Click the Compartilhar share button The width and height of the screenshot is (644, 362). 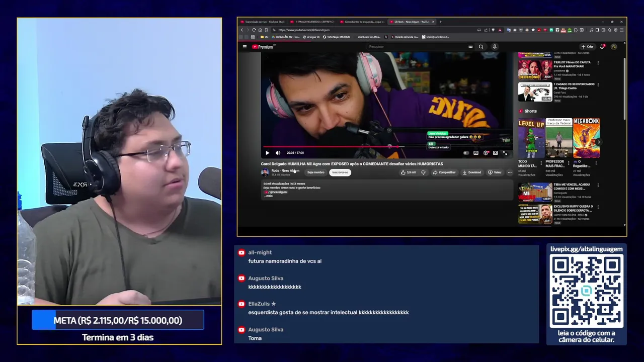(x=444, y=172)
